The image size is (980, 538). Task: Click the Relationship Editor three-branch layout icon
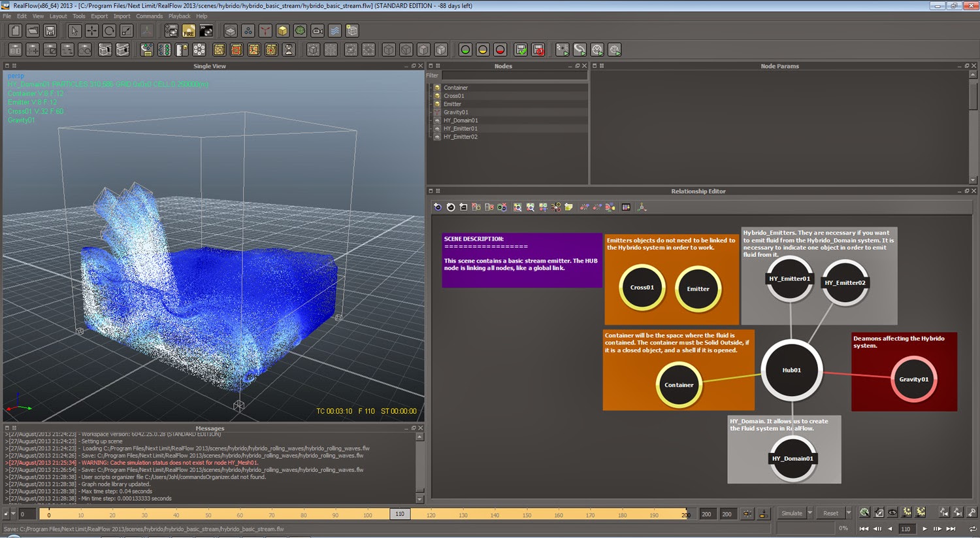[642, 207]
